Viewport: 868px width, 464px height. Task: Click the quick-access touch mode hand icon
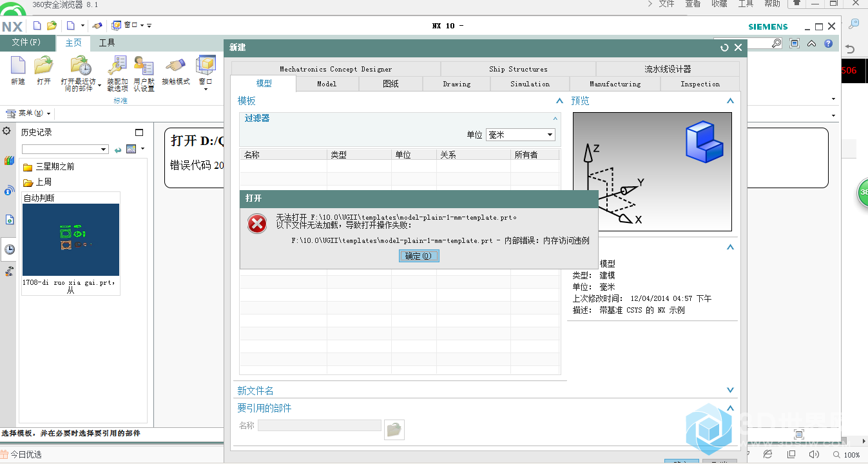[x=97, y=26]
